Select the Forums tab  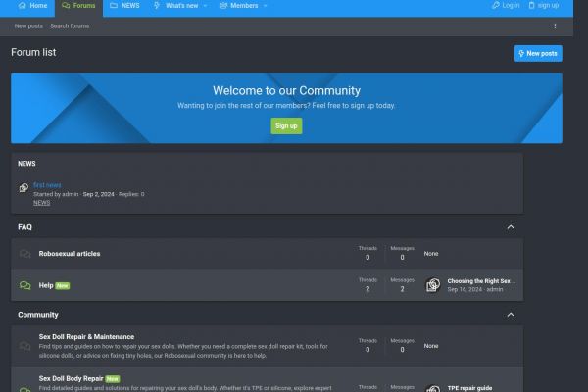pos(78,6)
